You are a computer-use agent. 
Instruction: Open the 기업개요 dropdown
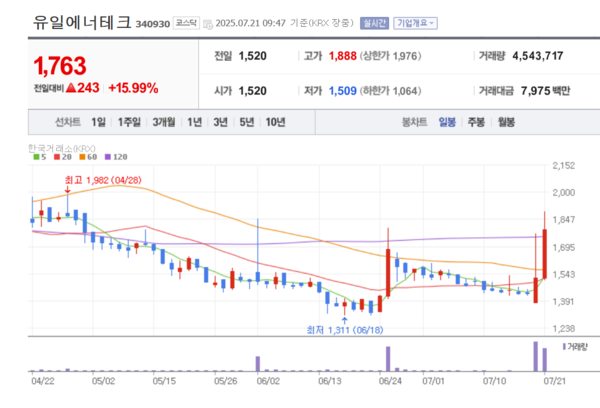415,23
